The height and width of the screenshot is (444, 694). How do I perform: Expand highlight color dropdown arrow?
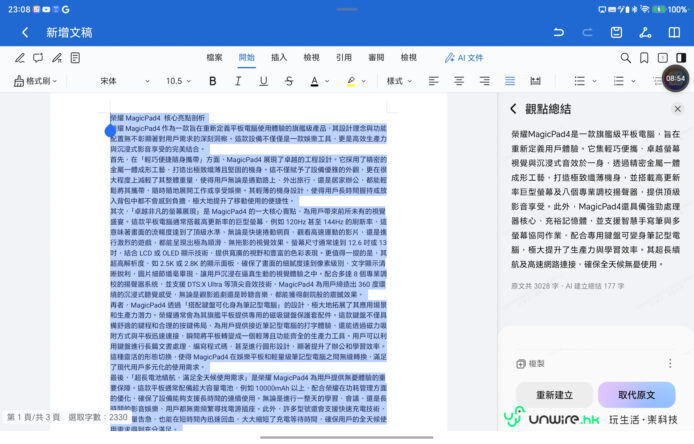[364, 81]
